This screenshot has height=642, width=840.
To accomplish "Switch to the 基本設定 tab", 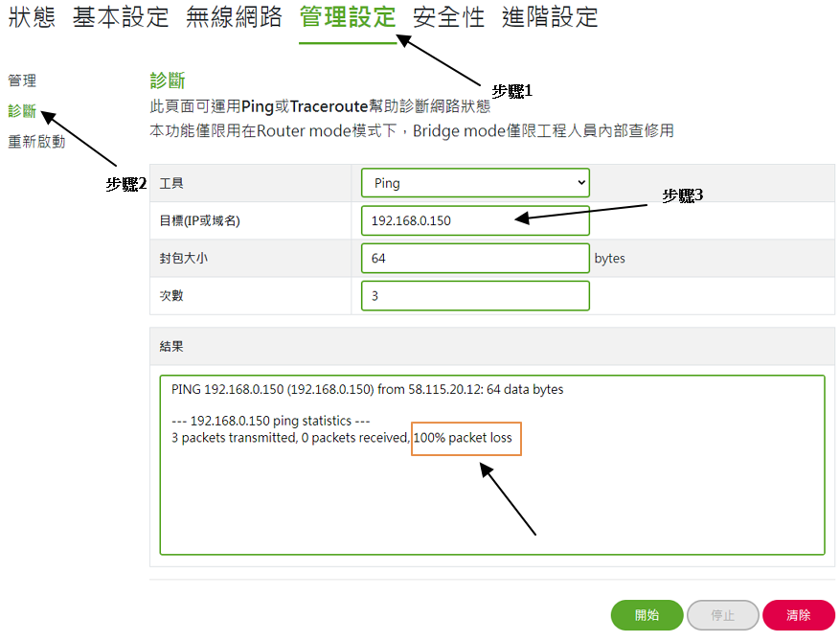I will pos(121,17).
